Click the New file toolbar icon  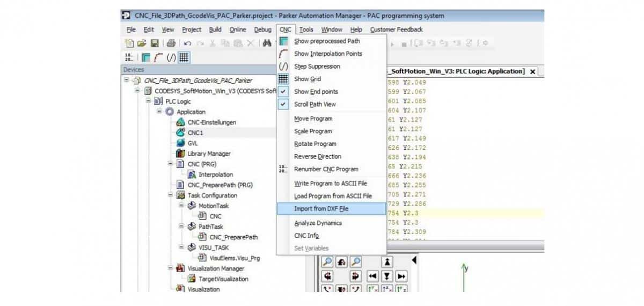[x=129, y=43]
